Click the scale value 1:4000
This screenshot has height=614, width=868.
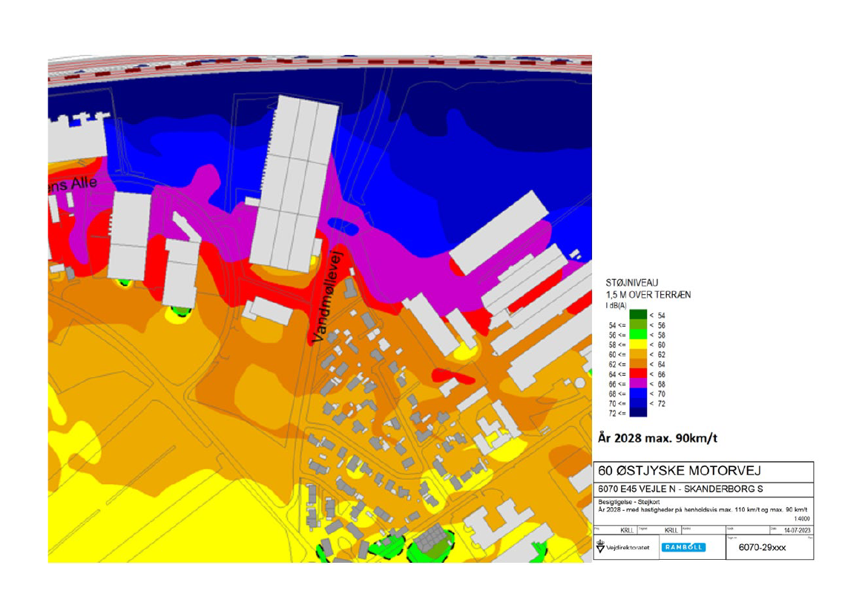(x=801, y=519)
